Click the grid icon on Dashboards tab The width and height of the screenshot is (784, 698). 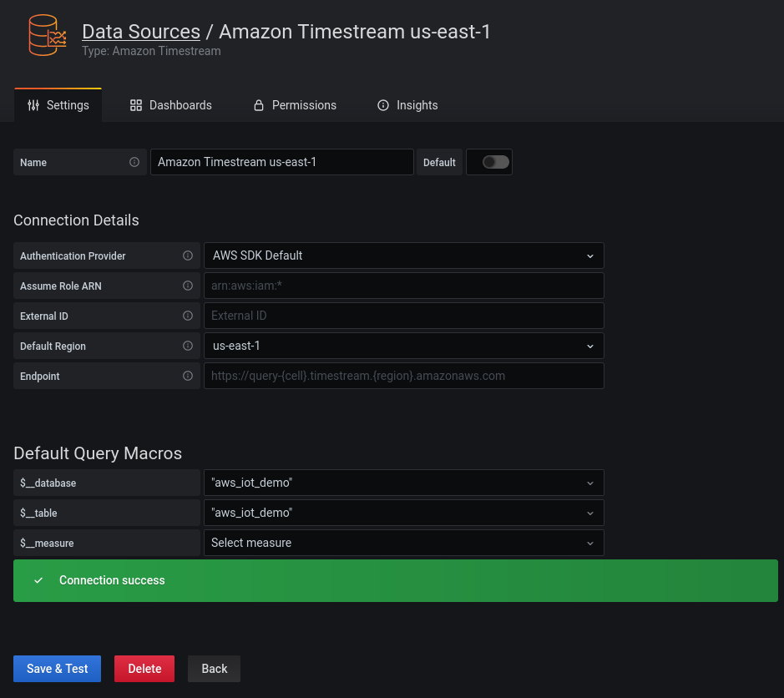(x=135, y=105)
